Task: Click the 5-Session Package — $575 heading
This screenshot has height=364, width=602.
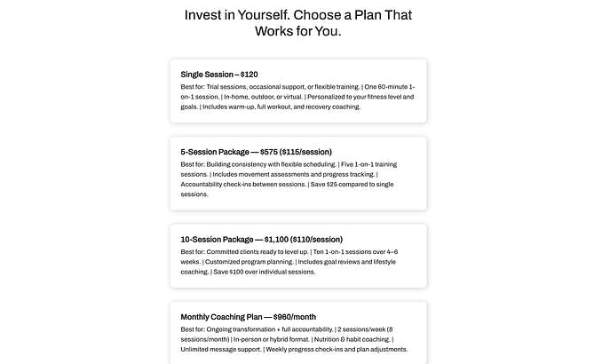Action: [256, 152]
